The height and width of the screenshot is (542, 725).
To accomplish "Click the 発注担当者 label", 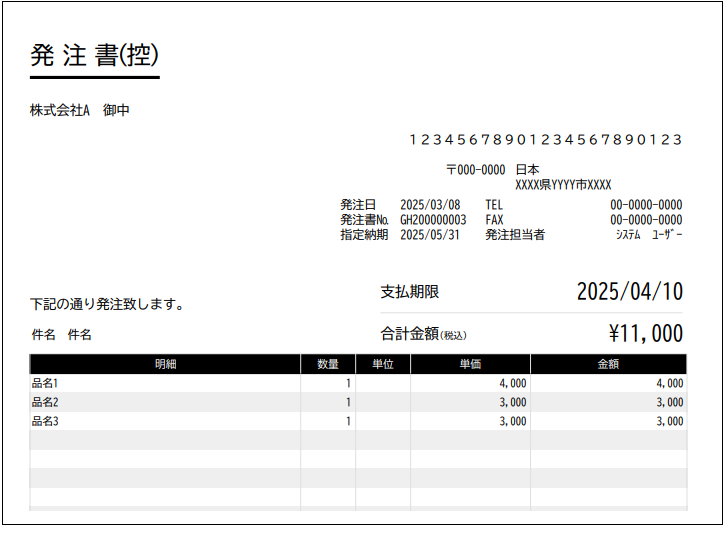I will [515, 234].
